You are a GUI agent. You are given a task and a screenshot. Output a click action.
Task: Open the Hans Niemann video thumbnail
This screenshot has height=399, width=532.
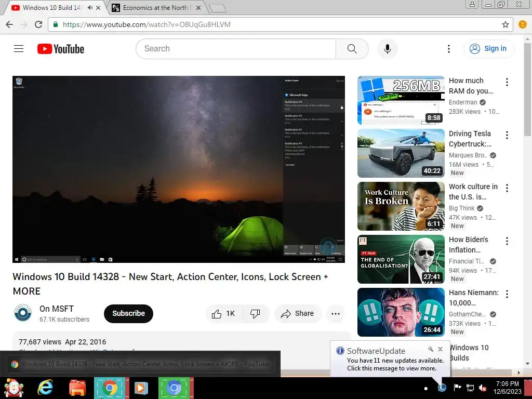click(x=401, y=312)
